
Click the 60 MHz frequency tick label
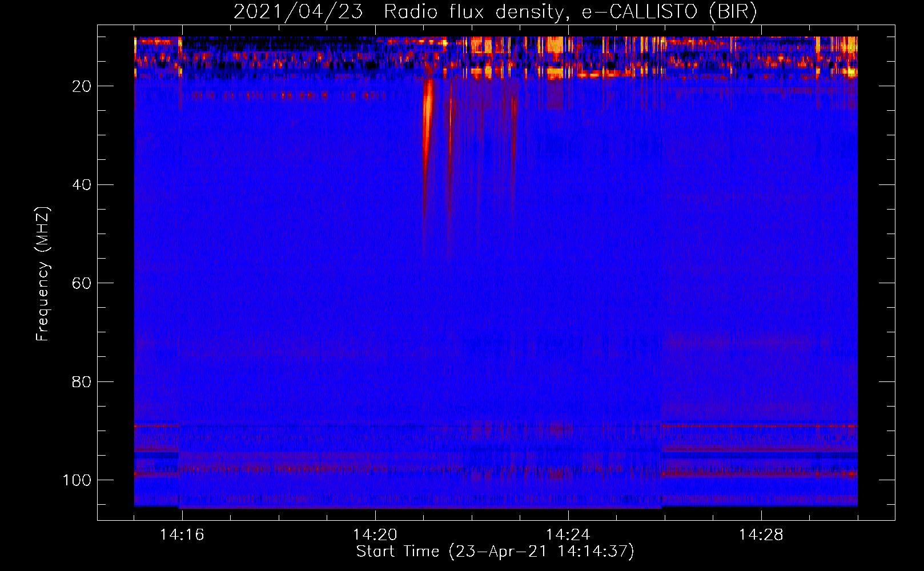82,283
